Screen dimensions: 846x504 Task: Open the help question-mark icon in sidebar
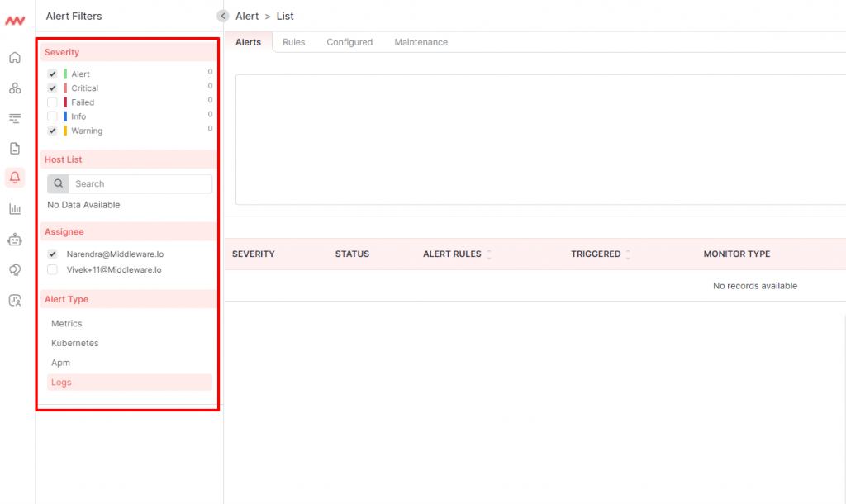(14, 269)
